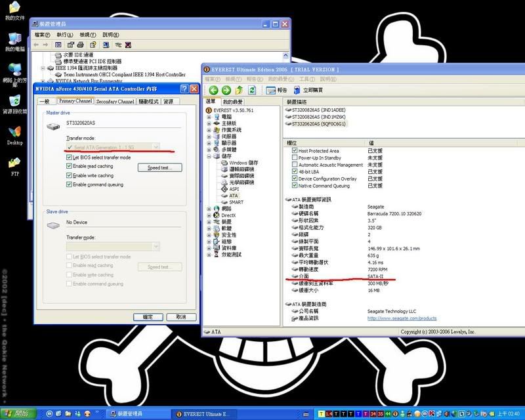Select the ASPI node in EVEREST tree
This screenshot has height=420, width=525.
pos(234,189)
